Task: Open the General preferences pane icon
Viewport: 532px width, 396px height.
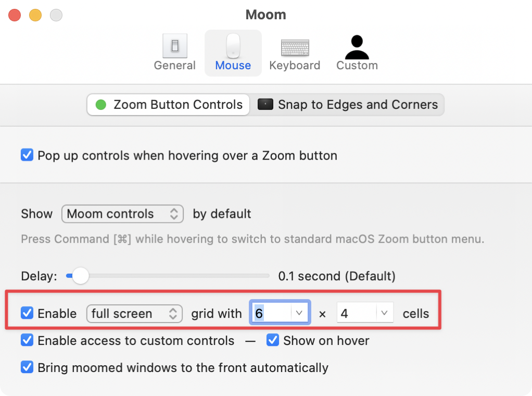Action: click(x=175, y=46)
